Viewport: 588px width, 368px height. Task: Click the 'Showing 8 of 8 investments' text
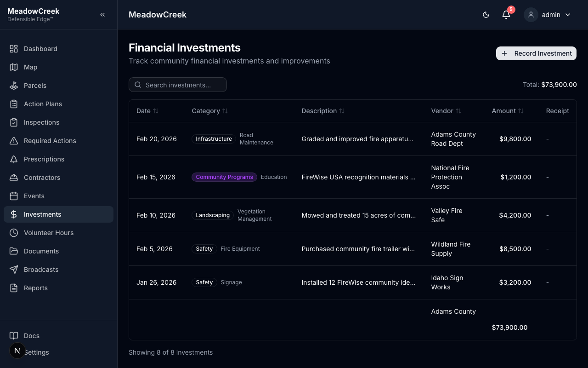(x=170, y=352)
